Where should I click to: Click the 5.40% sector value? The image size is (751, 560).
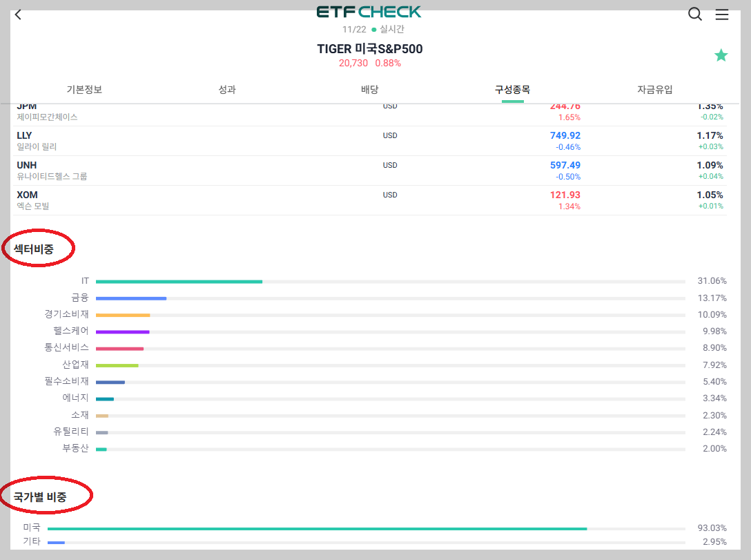point(714,382)
